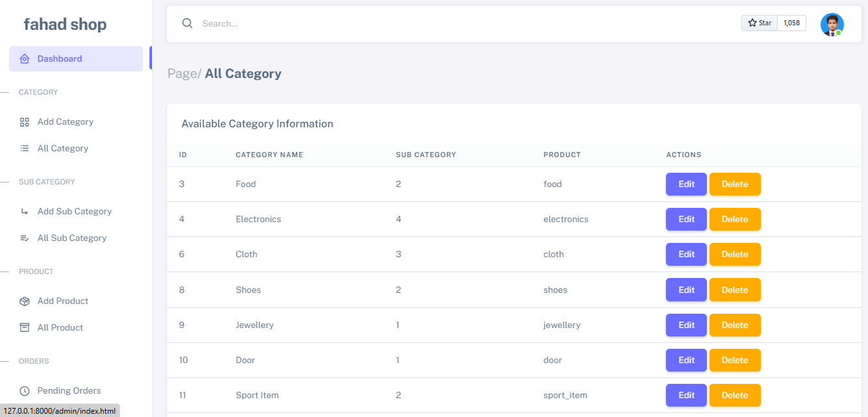
Task: Click the All Sub Category list icon
Action: tap(25, 238)
